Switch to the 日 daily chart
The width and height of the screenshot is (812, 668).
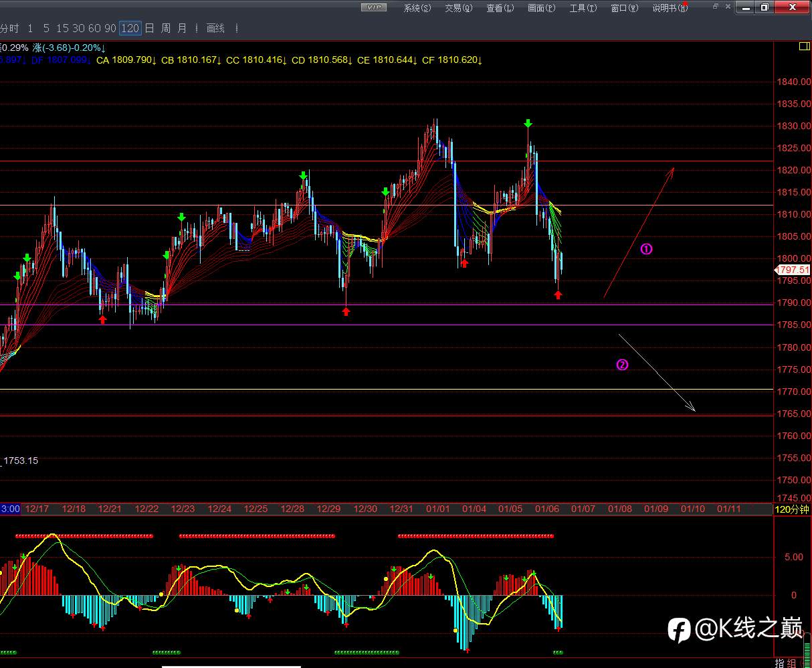(149, 28)
